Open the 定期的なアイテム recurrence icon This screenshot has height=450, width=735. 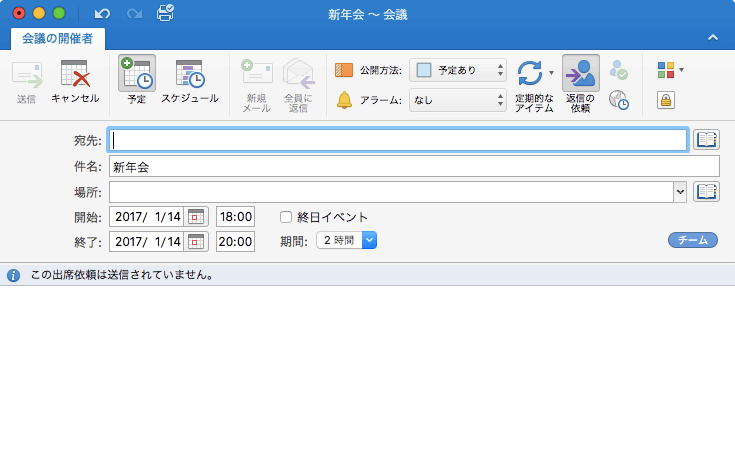530,73
